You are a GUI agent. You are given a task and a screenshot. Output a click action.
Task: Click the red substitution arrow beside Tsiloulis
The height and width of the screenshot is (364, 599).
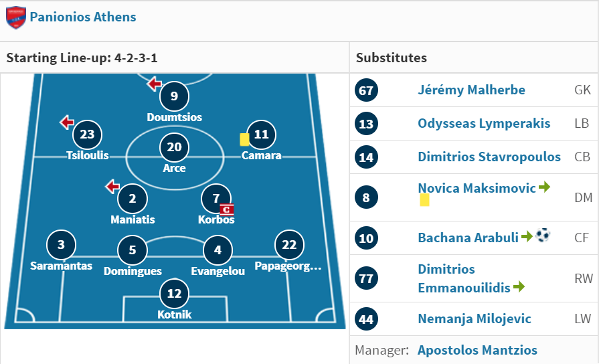pos(67,122)
